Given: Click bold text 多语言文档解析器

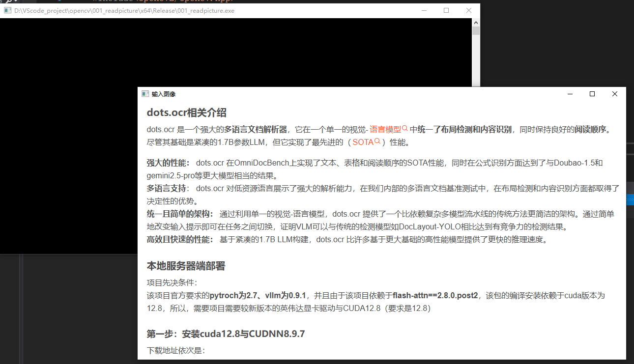Looking at the screenshot, I should pos(256,130).
